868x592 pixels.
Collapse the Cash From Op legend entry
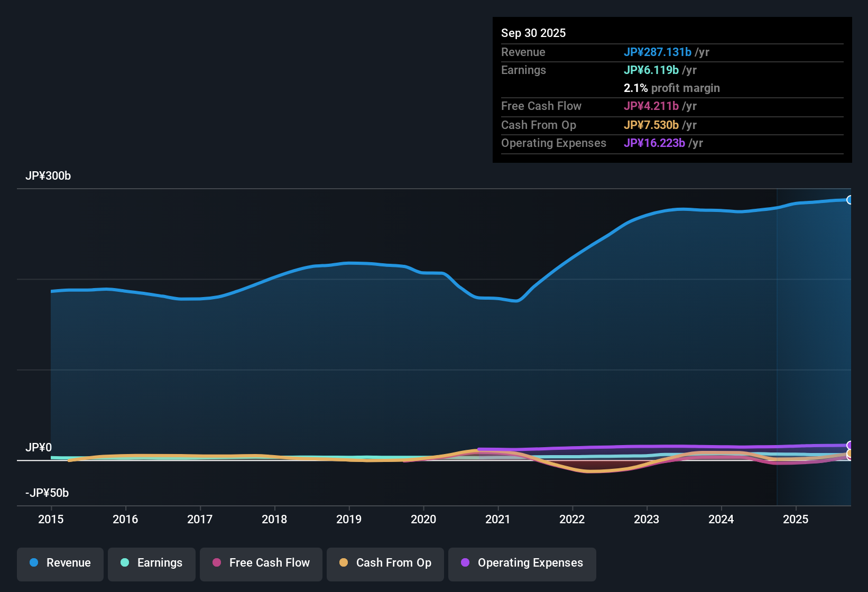point(385,563)
